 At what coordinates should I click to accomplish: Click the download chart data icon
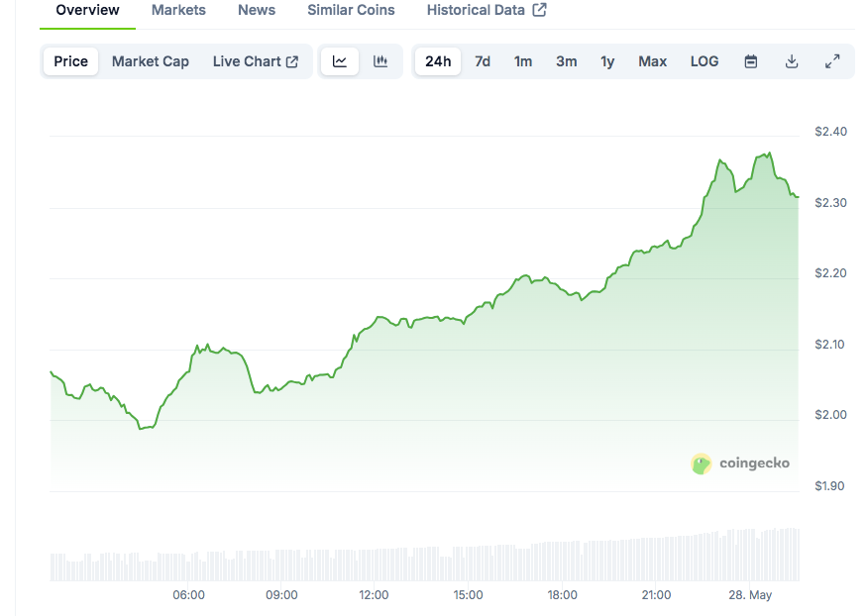point(792,61)
